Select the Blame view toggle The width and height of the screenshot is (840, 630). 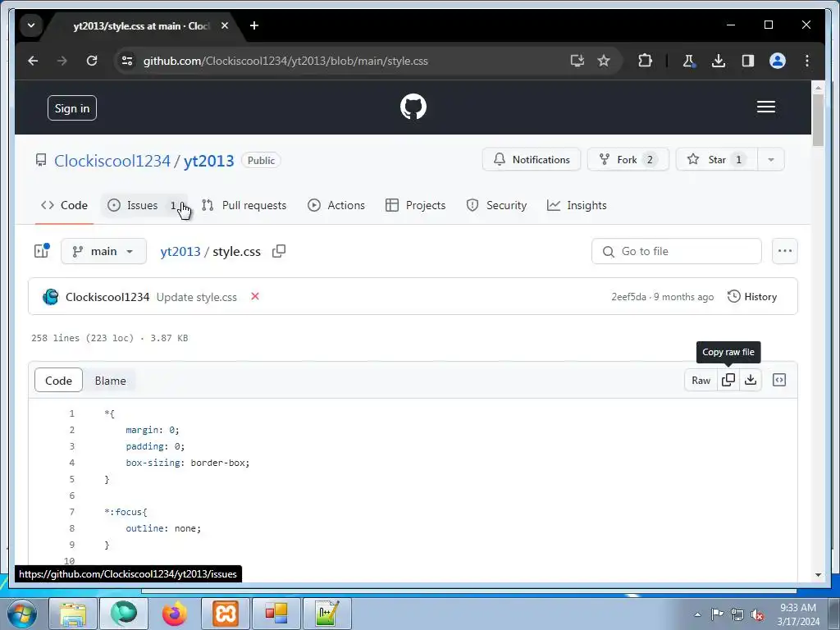(x=111, y=381)
